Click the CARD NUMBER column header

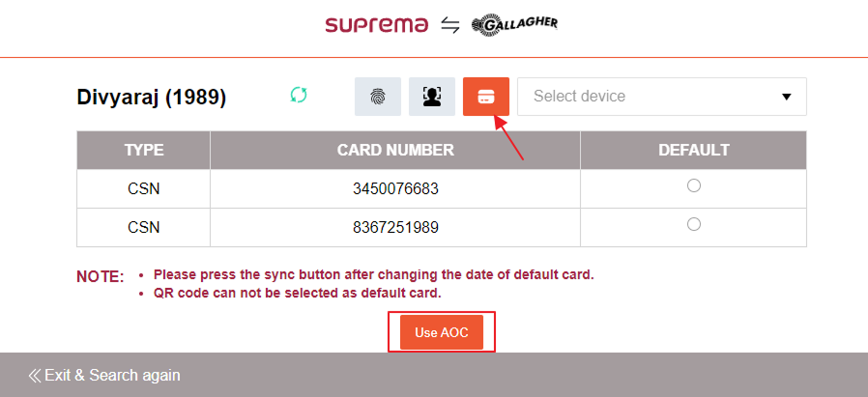click(395, 151)
